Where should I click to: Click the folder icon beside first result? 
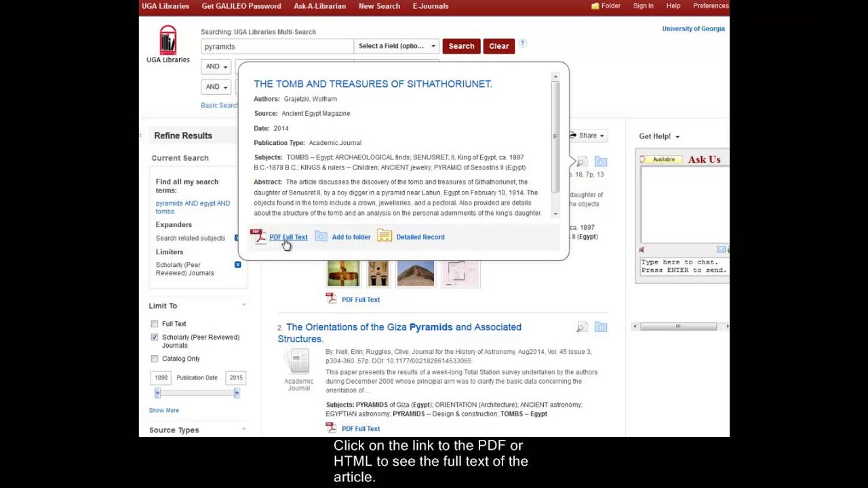[601, 161]
